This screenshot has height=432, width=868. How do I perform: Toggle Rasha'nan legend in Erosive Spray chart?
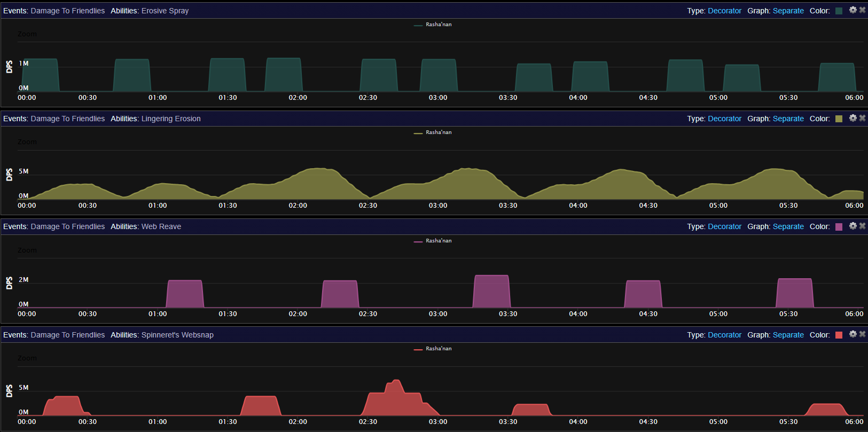click(x=433, y=25)
